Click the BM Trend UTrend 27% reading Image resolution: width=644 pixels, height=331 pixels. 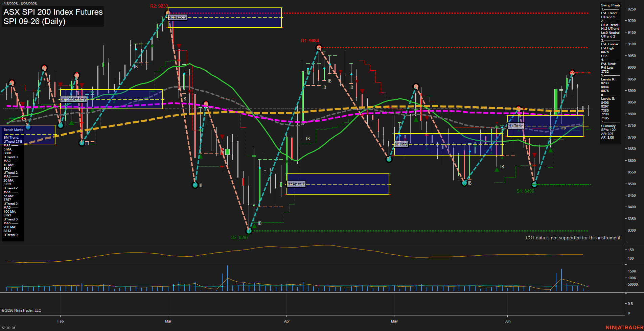[x=13, y=140]
